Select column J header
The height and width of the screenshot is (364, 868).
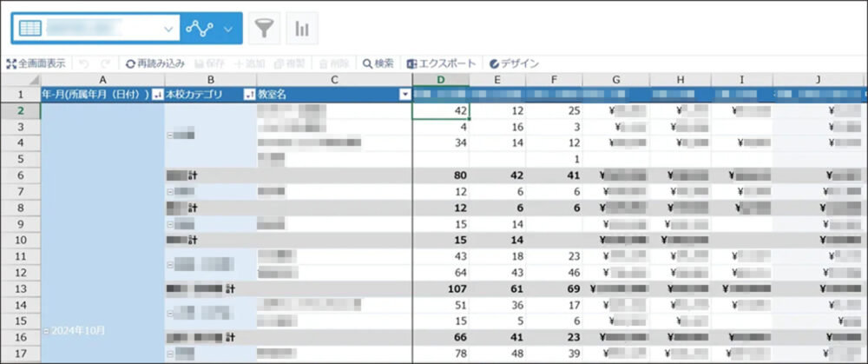tap(819, 80)
